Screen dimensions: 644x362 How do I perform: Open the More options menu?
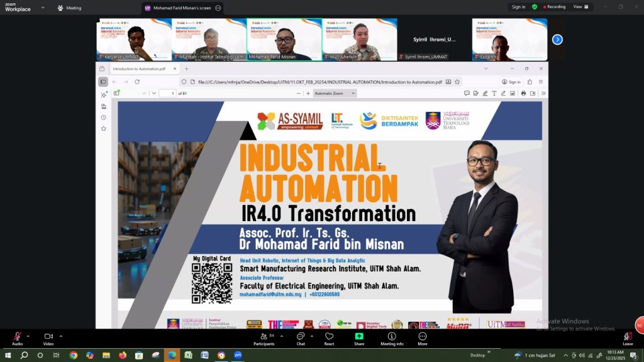(422, 337)
